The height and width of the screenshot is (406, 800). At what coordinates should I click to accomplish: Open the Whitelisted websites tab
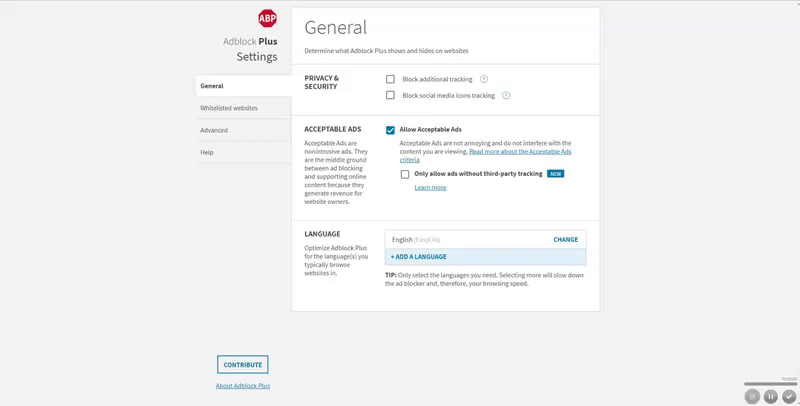pyautogui.click(x=229, y=108)
